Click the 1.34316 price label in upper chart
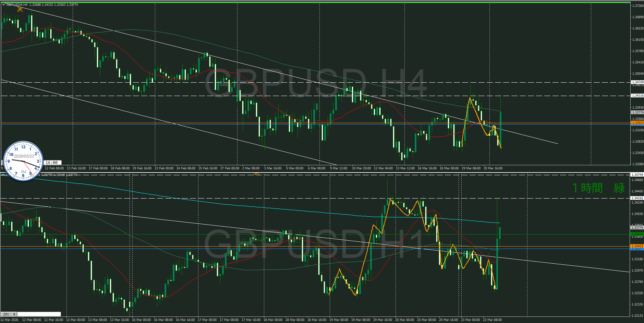This screenshot has width=644, height=323. (637, 96)
